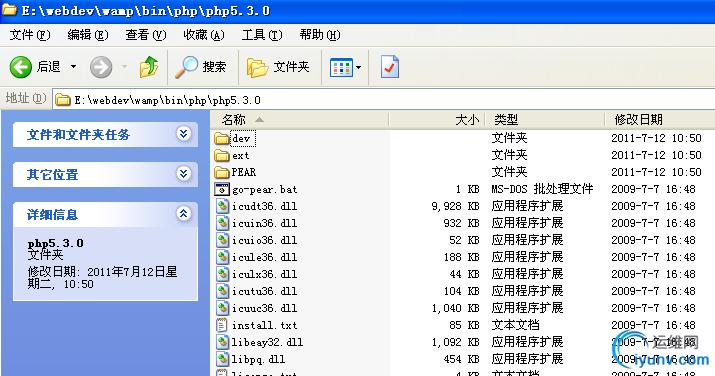Open the Back history dropdown arrow

73,67
